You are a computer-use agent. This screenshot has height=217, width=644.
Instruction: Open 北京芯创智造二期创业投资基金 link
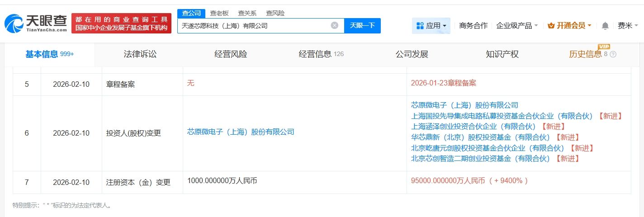[x=480, y=159]
